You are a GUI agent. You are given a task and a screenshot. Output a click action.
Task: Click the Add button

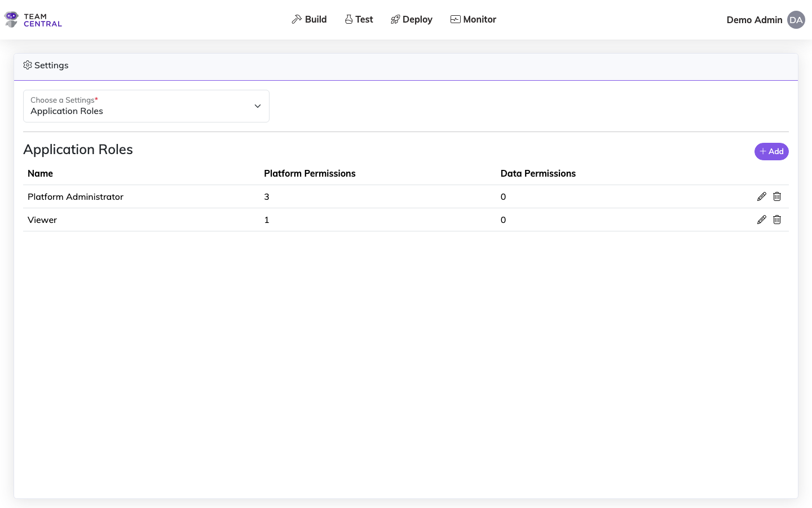point(771,151)
